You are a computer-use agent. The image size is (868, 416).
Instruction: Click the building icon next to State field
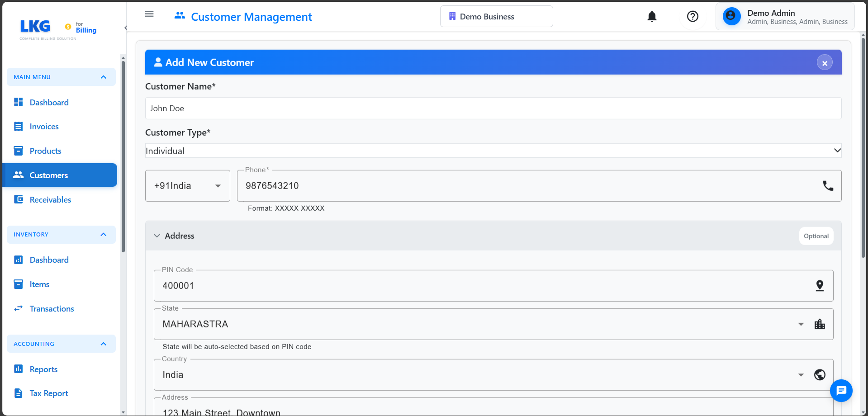[820, 324]
